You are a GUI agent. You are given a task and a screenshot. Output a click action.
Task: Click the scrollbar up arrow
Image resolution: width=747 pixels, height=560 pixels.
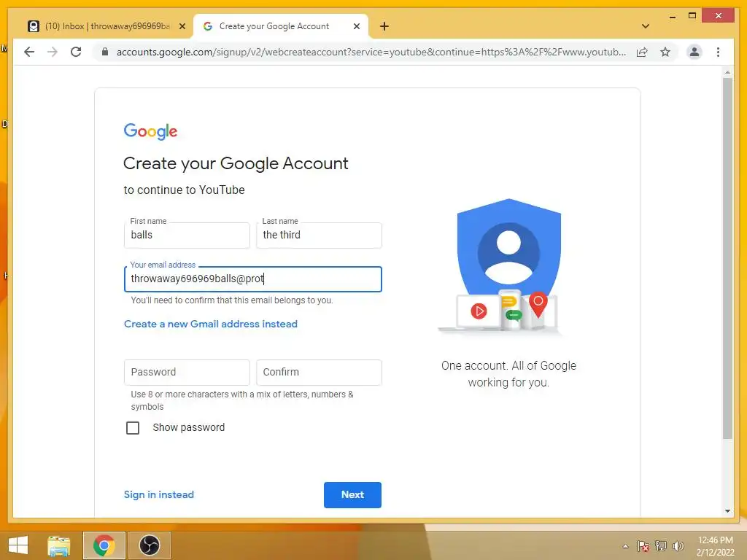[727, 72]
